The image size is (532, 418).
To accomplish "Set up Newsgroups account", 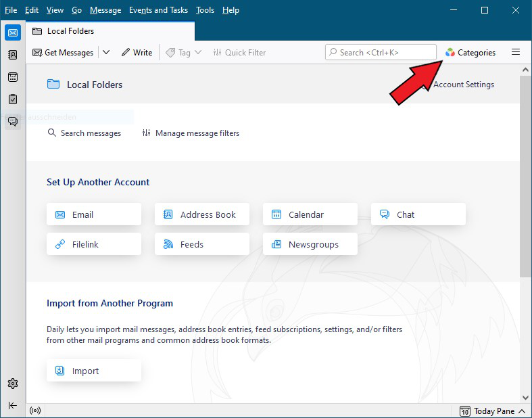I will 310,243.
